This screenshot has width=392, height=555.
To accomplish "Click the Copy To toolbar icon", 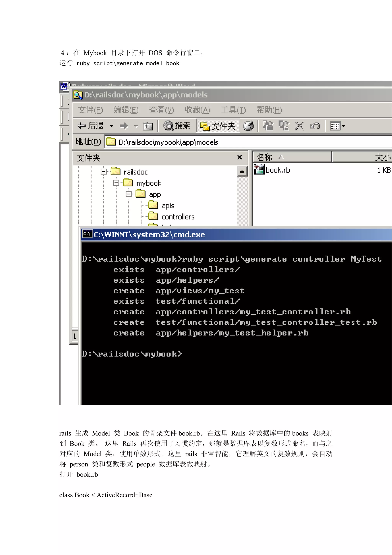I will click(x=284, y=126).
